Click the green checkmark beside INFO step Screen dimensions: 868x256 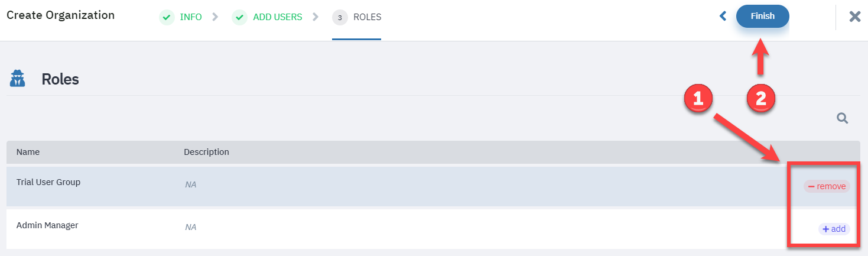click(x=167, y=17)
